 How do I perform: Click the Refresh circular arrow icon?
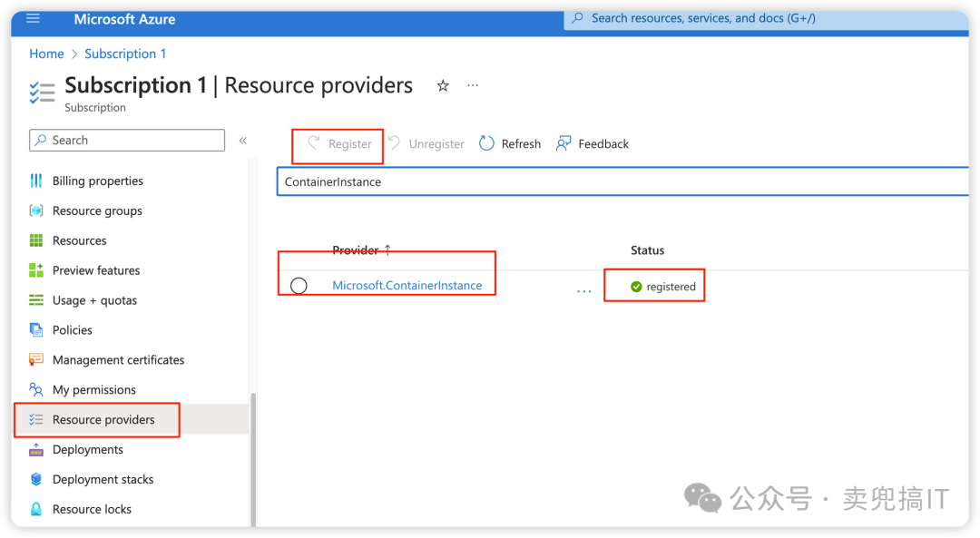(486, 143)
